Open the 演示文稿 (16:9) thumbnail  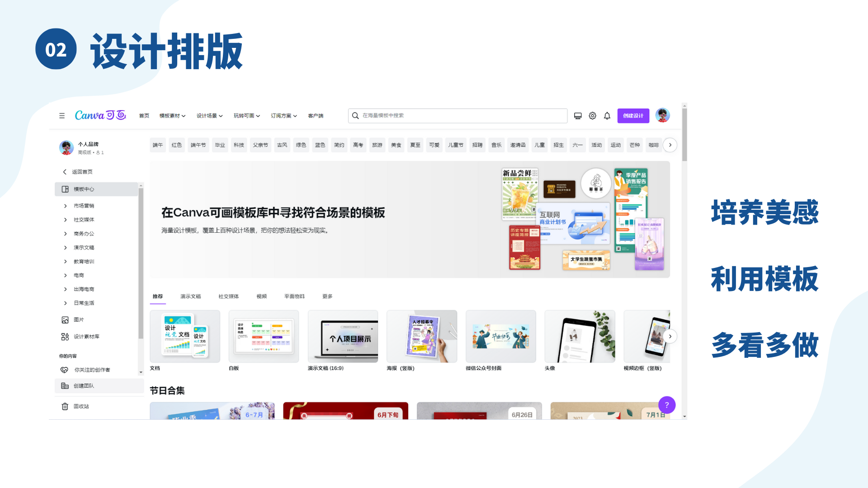click(343, 336)
